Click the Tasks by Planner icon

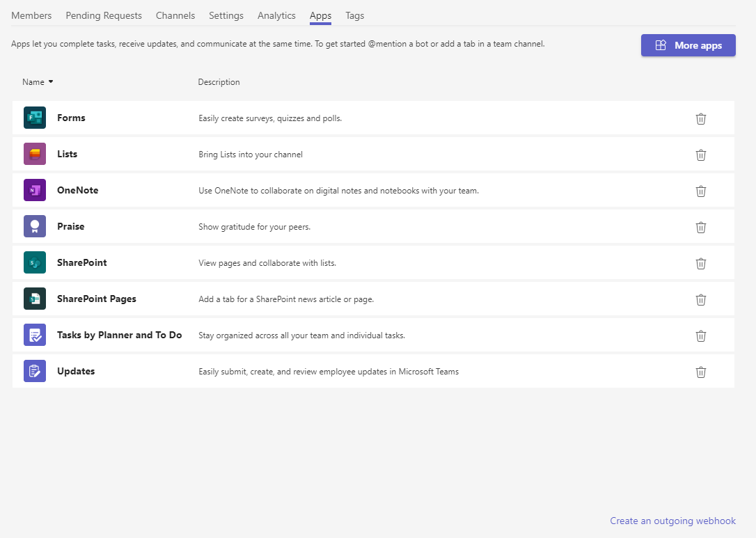(x=35, y=335)
